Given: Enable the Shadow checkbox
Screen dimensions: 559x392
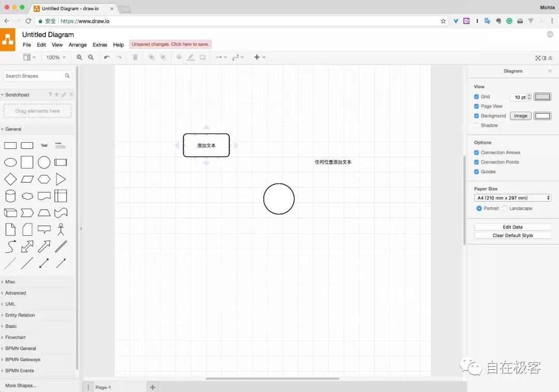Looking at the screenshot, I should pyautogui.click(x=476, y=125).
